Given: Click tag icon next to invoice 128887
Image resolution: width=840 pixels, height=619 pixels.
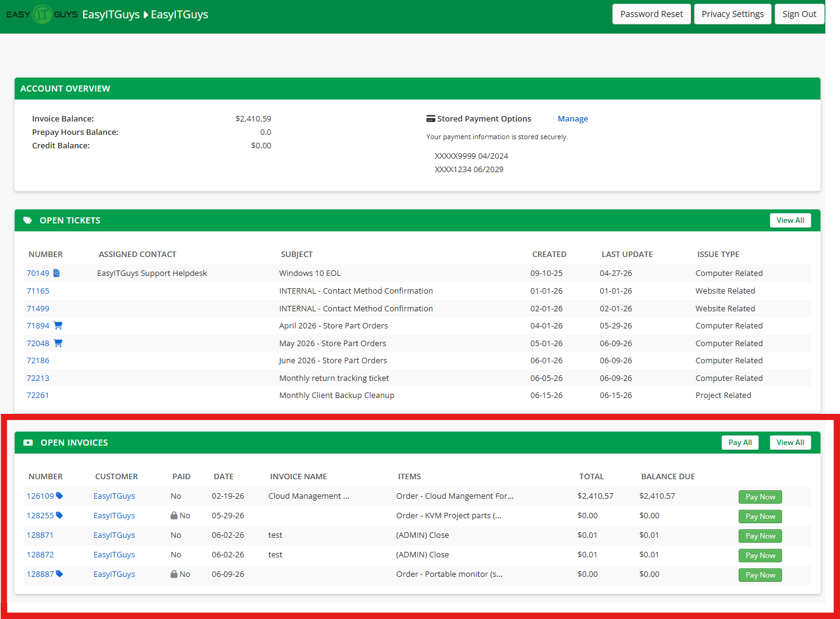Looking at the screenshot, I should [x=59, y=574].
